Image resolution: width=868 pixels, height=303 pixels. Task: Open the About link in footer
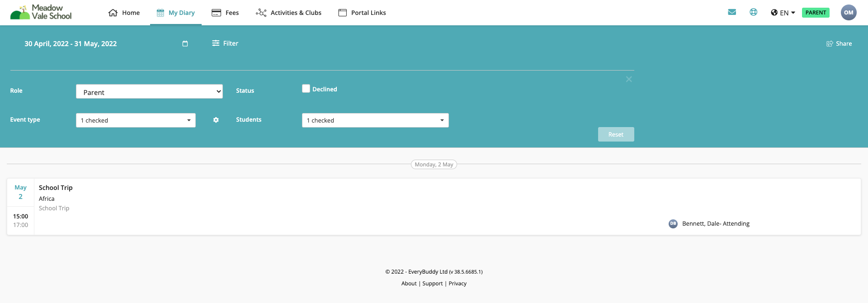click(409, 284)
